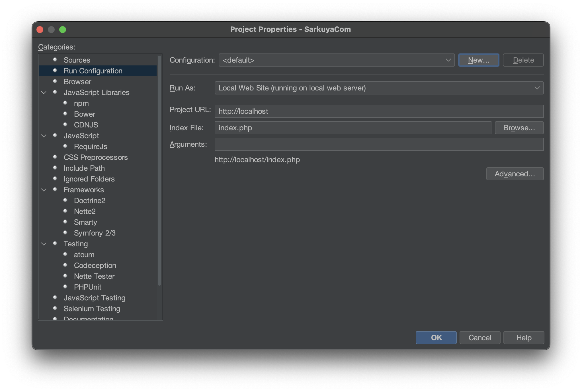Click Browse... for index file
This screenshot has height=392, width=582.
519,128
